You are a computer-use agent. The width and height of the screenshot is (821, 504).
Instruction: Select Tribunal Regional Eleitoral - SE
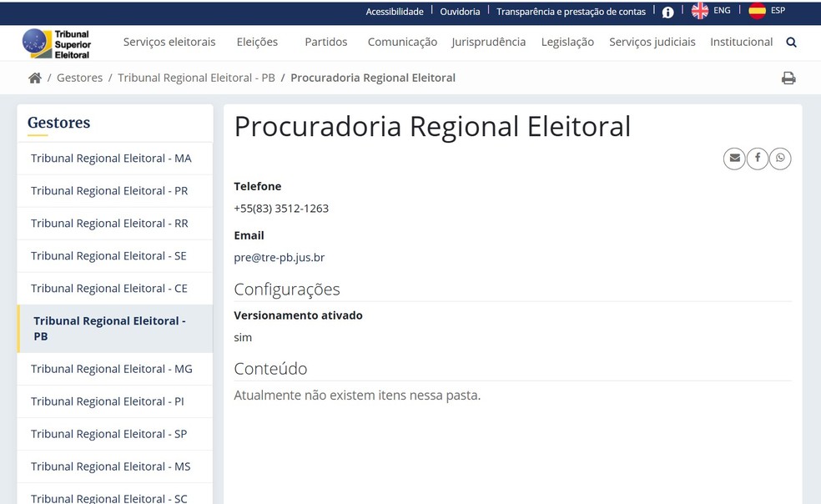[115, 255]
